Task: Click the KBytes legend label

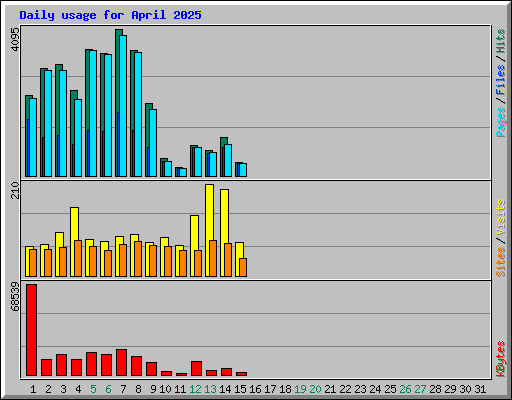Action: click(501, 359)
